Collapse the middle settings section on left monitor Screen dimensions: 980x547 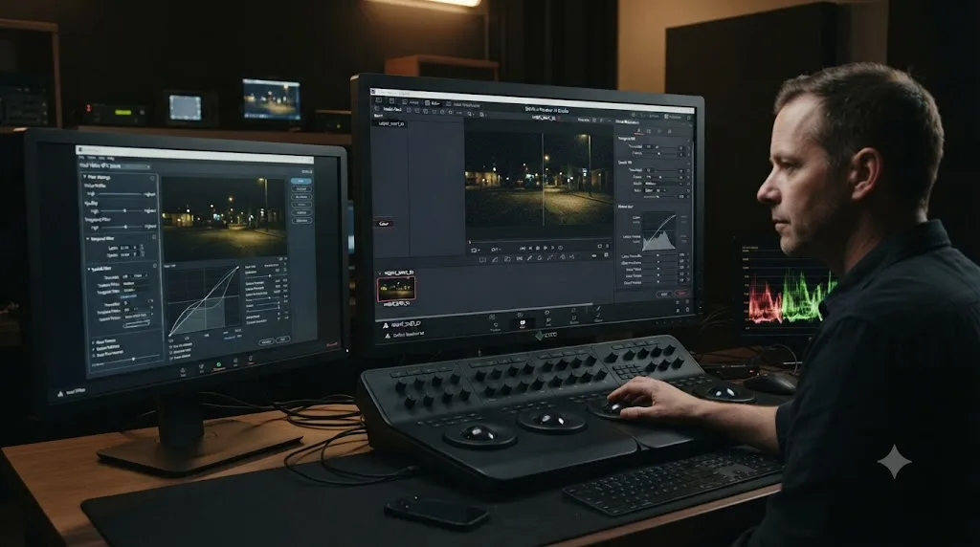[x=87, y=238]
